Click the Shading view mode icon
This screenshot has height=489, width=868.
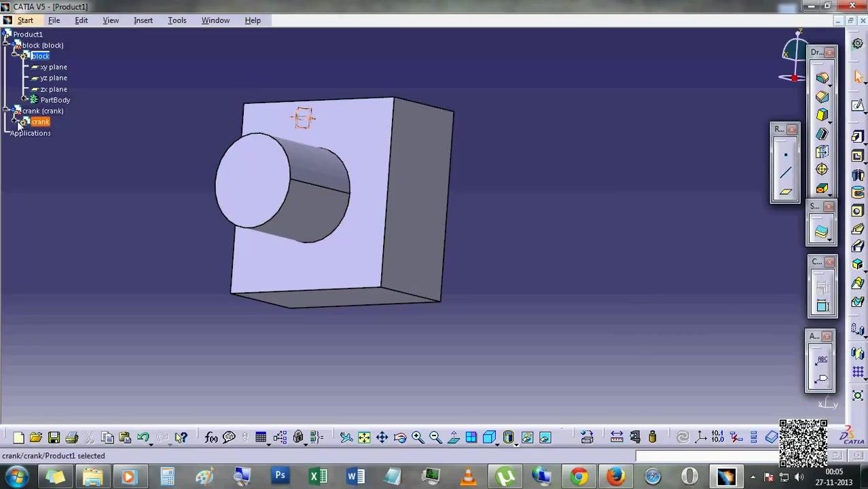508,438
